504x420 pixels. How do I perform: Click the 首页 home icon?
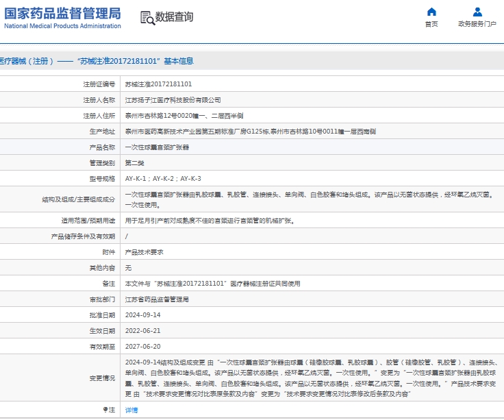click(431, 12)
